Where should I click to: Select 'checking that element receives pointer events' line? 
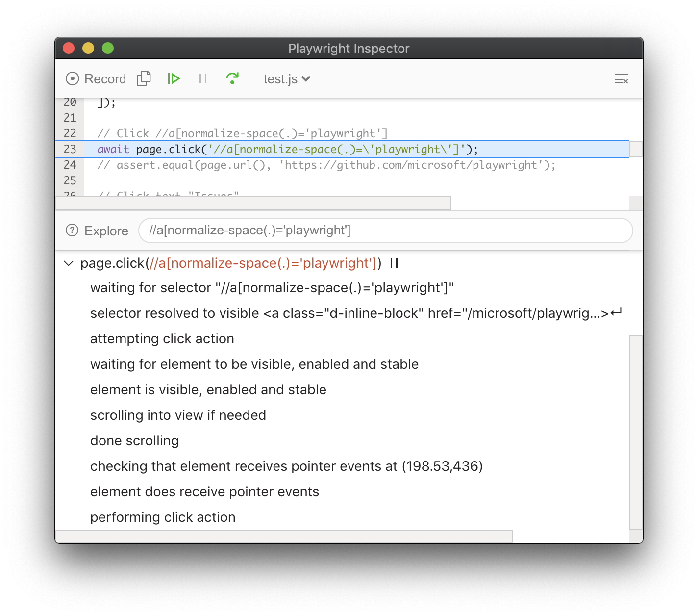tap(286, 466)
